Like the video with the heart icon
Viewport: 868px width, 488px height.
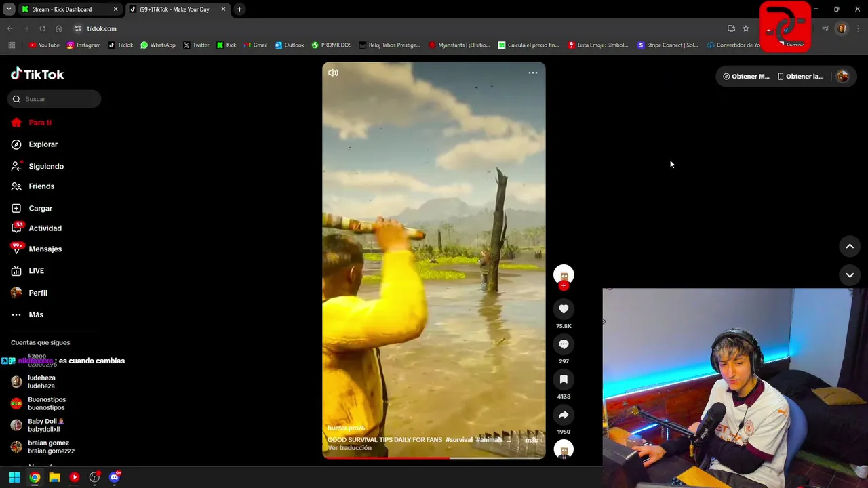click(x=564, y=309)
